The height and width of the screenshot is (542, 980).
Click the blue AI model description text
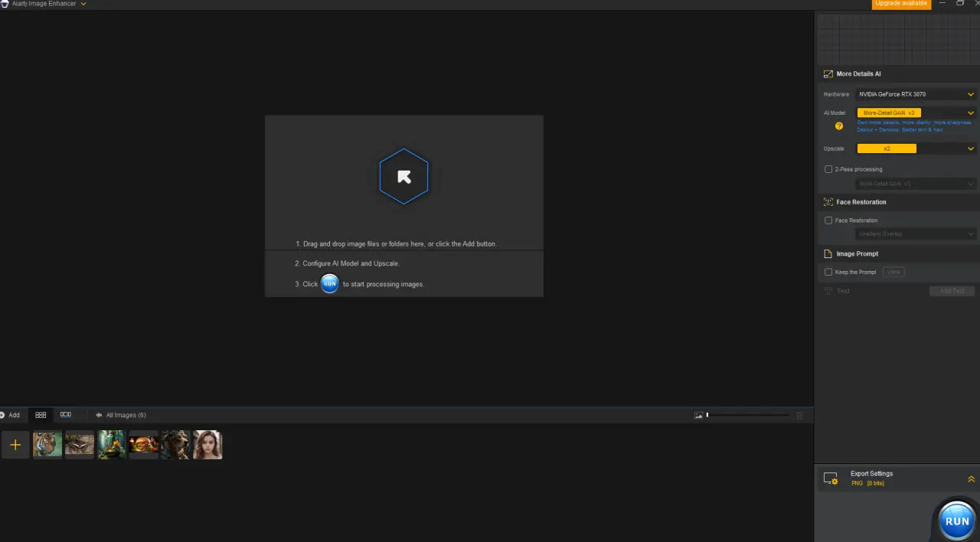click(x=914, y=126)
